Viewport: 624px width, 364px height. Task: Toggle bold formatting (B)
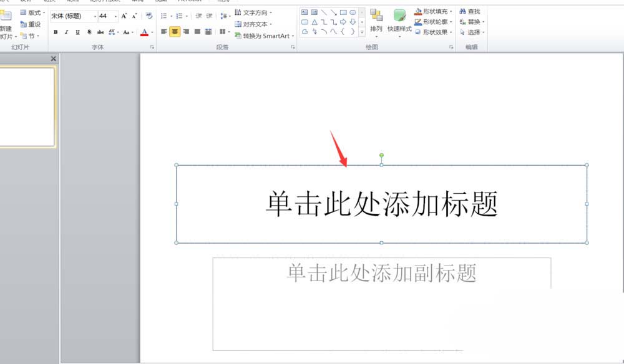[56, 32]
